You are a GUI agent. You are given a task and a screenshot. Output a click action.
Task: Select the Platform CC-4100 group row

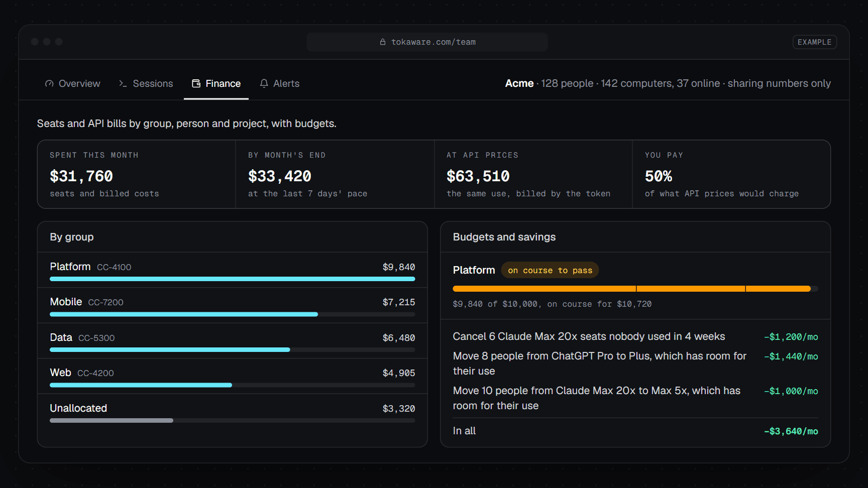click(x=233, y=270)
